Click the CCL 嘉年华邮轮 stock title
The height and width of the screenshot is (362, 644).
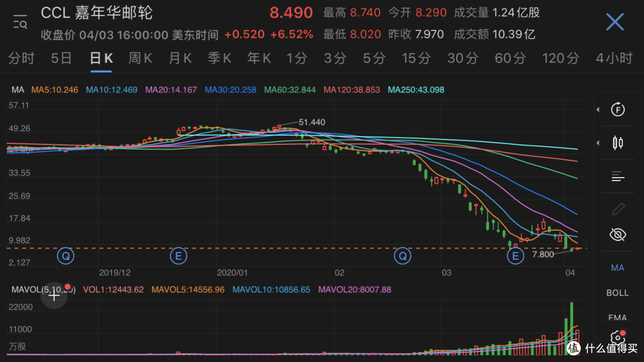[x=97, y=13]
